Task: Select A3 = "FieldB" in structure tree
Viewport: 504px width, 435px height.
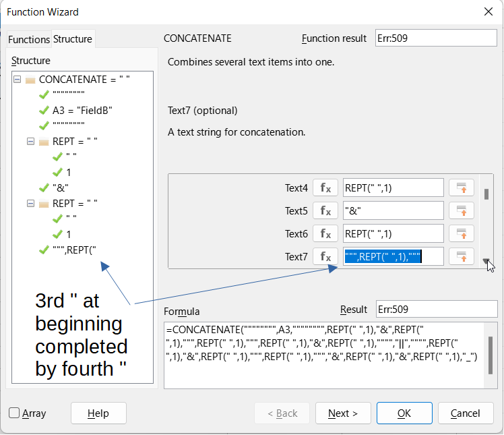Action: 82,110
